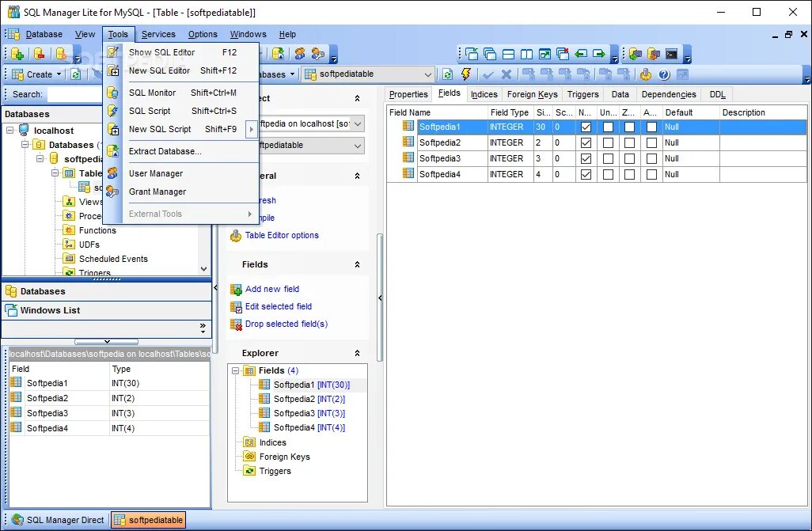Choose Grant Manager from Tools menu
This screenshot has width=812, height=531.
coord(157,192)
